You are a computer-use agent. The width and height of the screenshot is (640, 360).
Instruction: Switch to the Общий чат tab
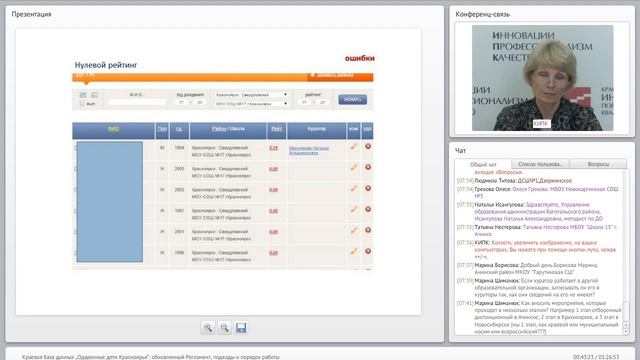(483, 164)
